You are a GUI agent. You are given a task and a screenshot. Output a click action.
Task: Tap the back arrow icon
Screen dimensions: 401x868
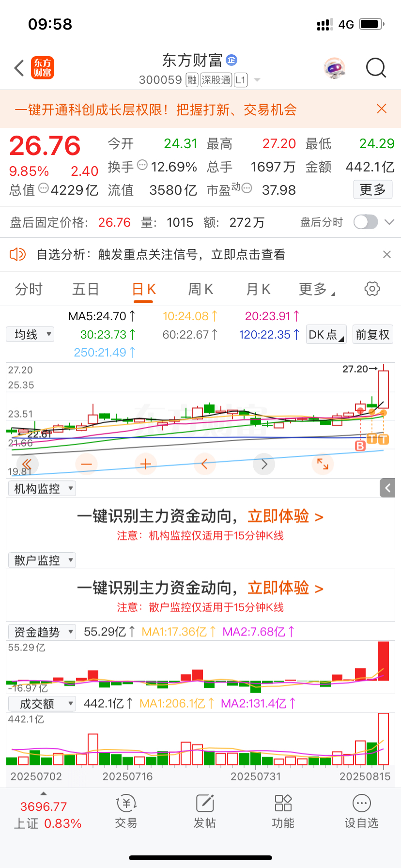(x=19, y=68)
